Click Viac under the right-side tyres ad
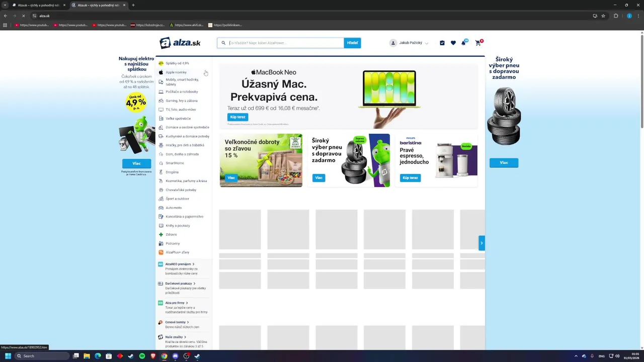Image resolution: width=644 pixels, height=362 pixels. 504,163
